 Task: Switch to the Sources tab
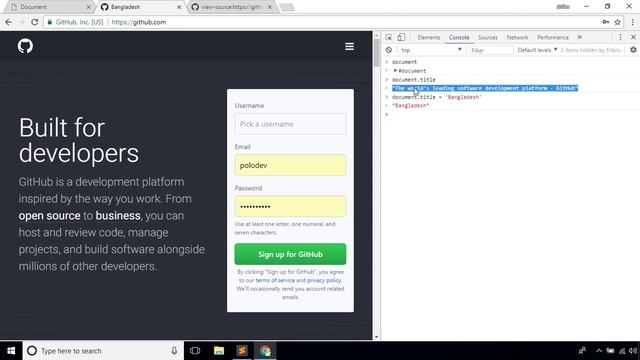(488, 37)
